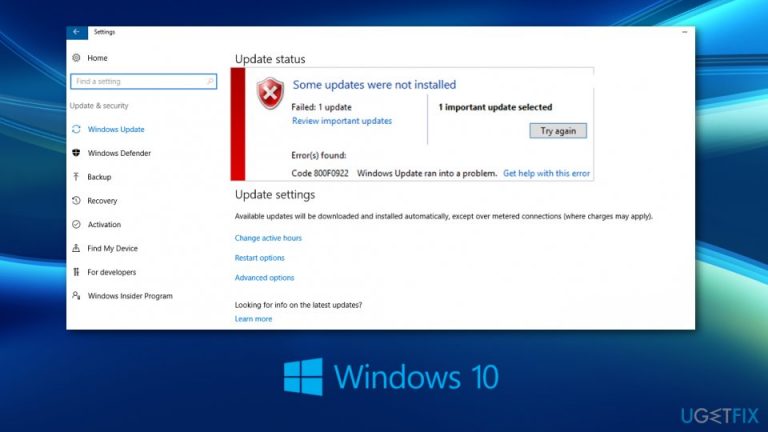Click the 'Update settings' heading
This screenshot has width=768, height=432.
pos(275,195)
